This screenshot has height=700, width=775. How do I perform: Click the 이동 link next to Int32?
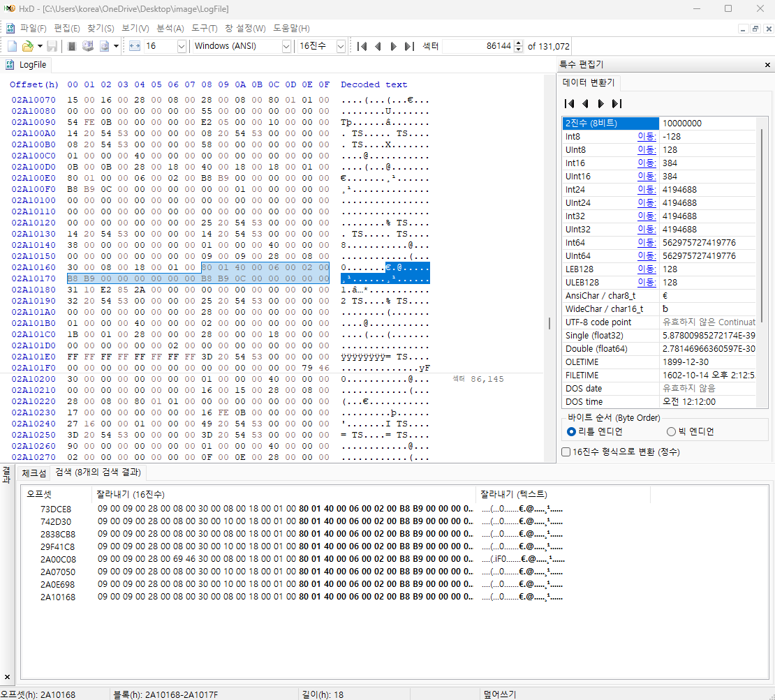coord(647,216)
